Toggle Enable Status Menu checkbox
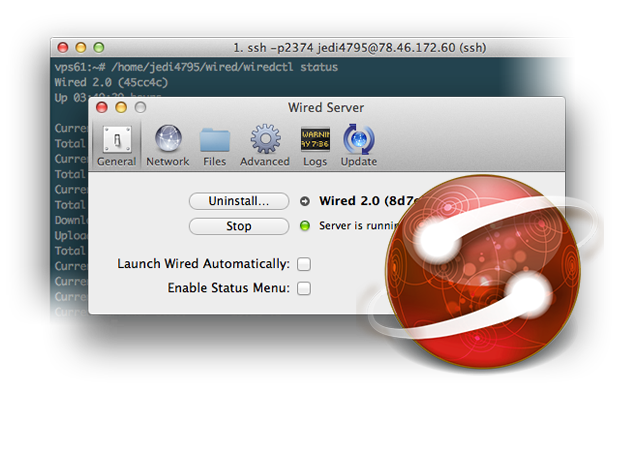The width and height of the screenshot is (627, 450). [304, 288]
